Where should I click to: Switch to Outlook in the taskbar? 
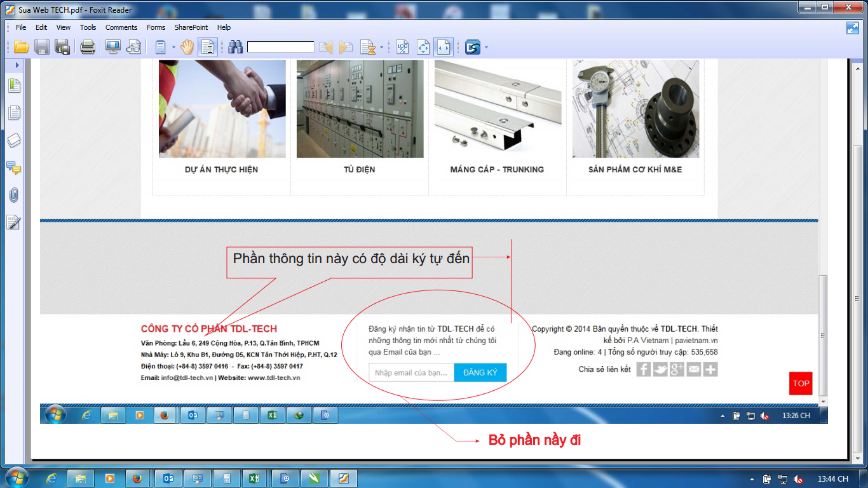(169, 479)
